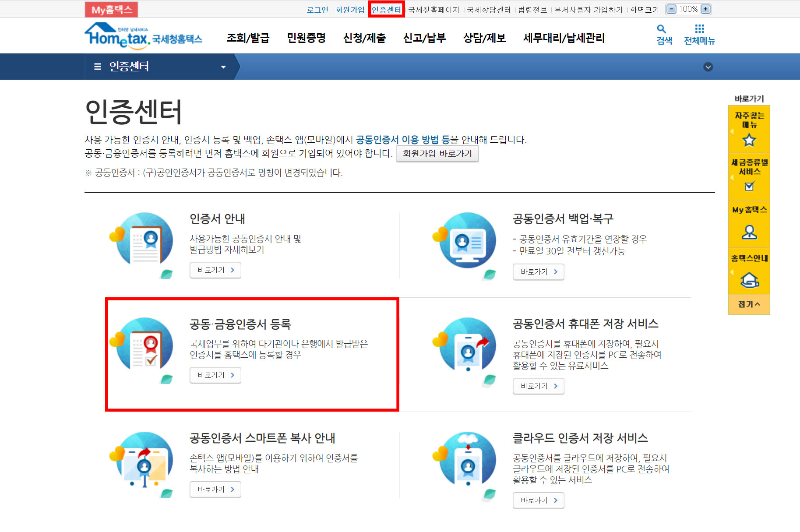Click the 회원가입 link in top bar
This screenshot has height=532, width=800.
[350, 10]
